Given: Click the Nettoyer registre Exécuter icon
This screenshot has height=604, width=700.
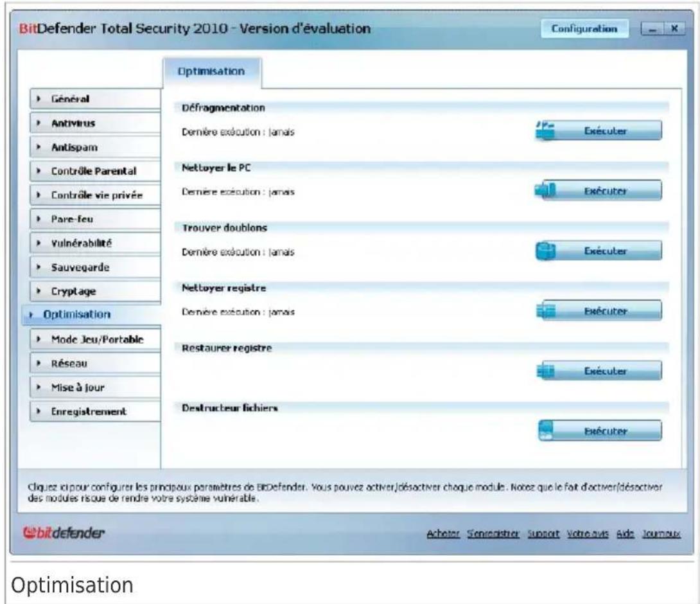Looking at the screenshot, I should [545, 310].
